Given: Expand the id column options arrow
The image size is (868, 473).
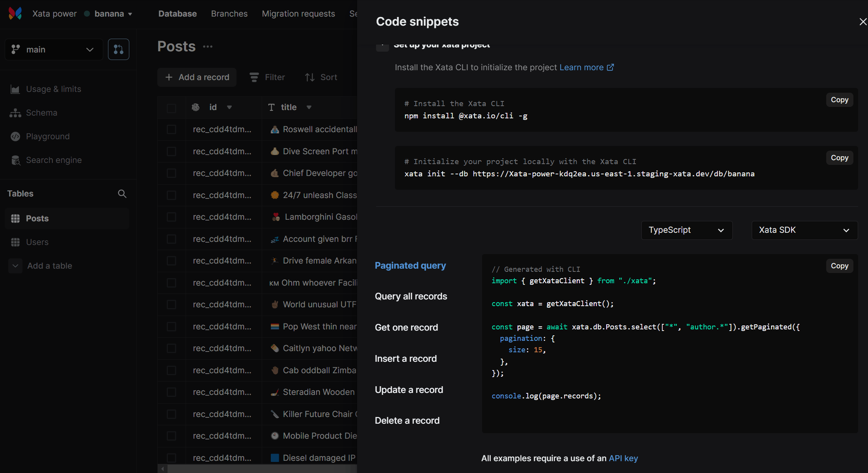Looking at the screenshot, I should click(229, 107).
